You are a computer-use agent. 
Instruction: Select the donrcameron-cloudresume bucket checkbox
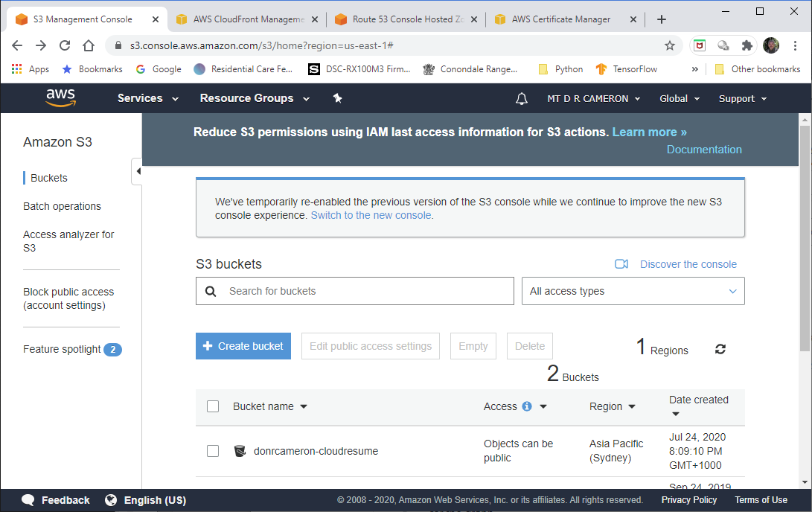point(213,451)
